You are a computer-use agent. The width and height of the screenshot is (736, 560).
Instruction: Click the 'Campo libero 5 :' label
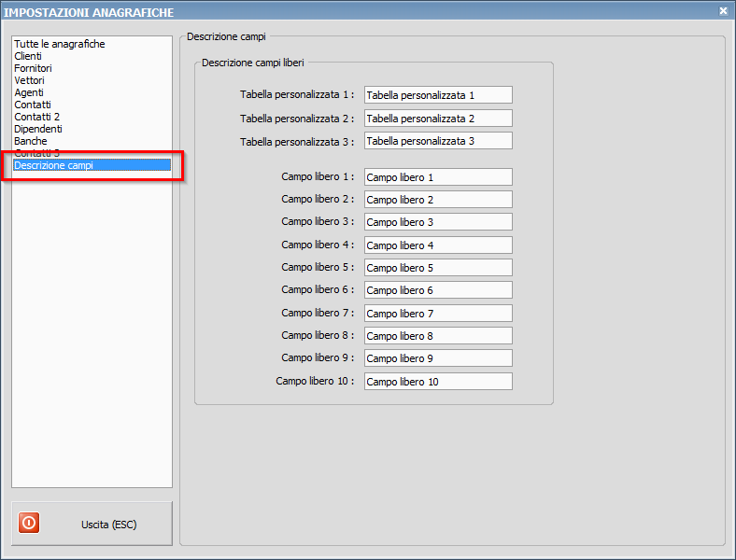(x=318, y=267)
